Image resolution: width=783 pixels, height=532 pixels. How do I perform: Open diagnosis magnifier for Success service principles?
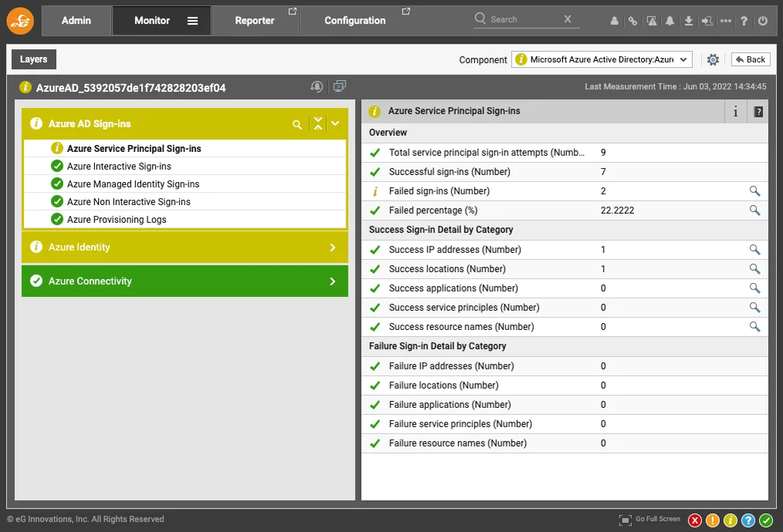pos(754,308)
